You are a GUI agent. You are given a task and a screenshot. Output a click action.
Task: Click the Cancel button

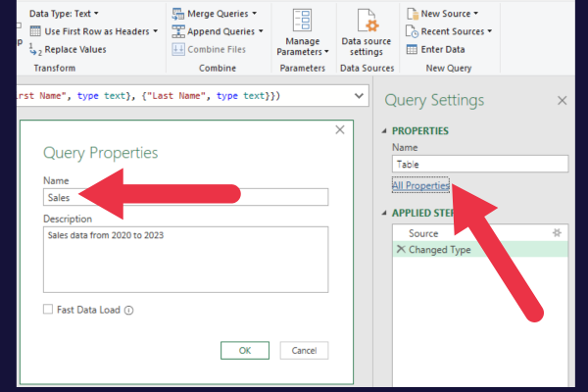(x=304, y=351)
